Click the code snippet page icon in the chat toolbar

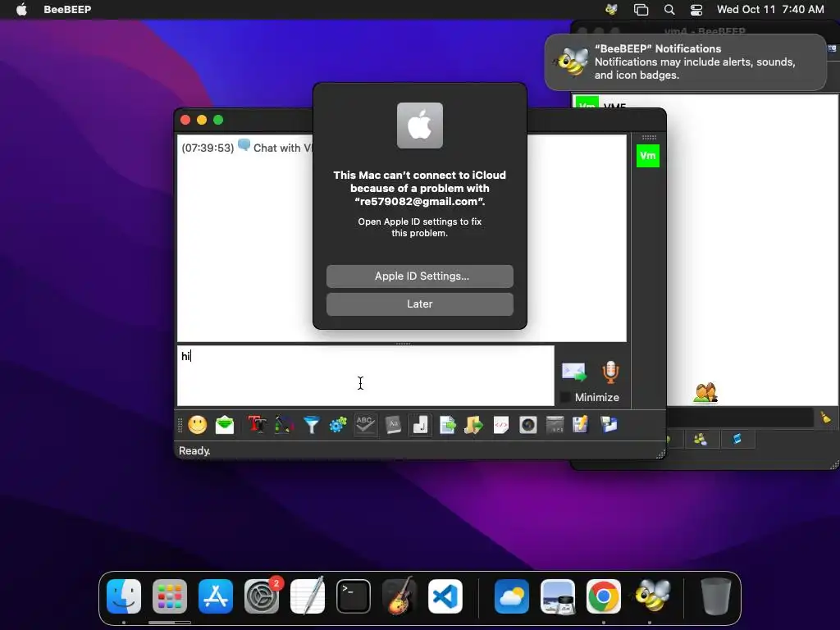point(501,425)
